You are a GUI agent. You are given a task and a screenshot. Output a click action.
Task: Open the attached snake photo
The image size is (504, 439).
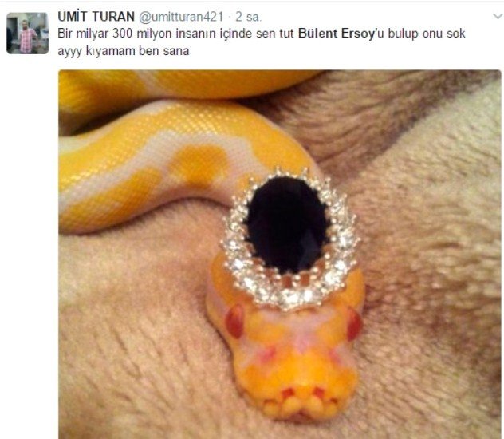[280, 255]
